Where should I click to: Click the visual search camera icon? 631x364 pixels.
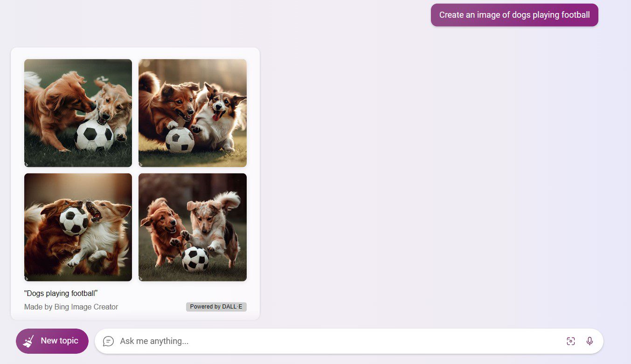(x=571, y=341)
